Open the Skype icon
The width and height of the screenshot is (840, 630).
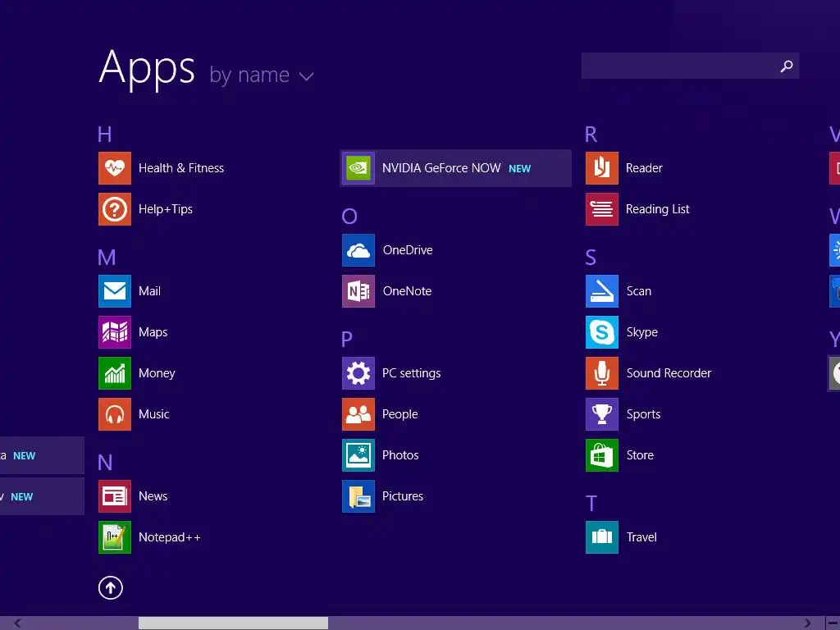[x=602, y=332]
